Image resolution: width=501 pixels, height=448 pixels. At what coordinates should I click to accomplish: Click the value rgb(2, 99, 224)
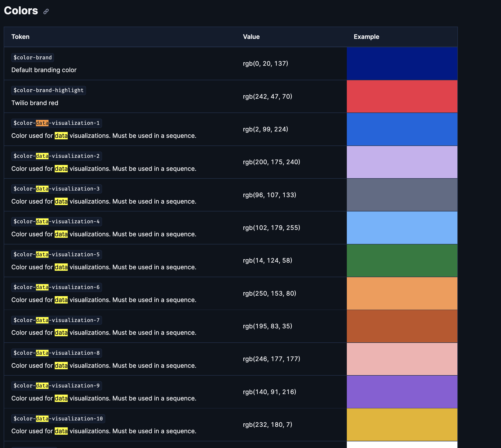tap(266, 129)
